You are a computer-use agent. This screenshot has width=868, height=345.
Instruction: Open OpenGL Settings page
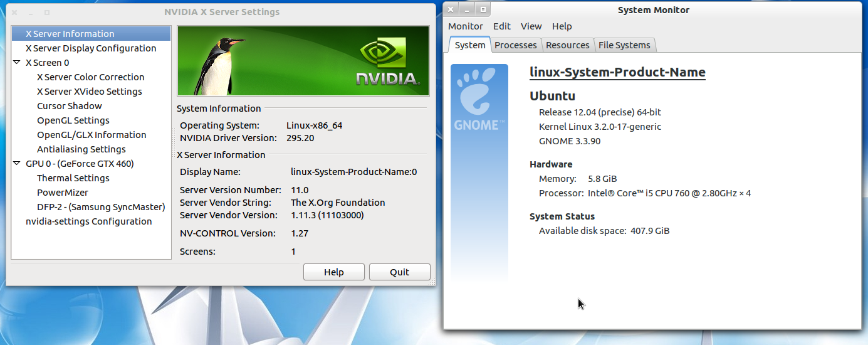(x=73, y=120)
